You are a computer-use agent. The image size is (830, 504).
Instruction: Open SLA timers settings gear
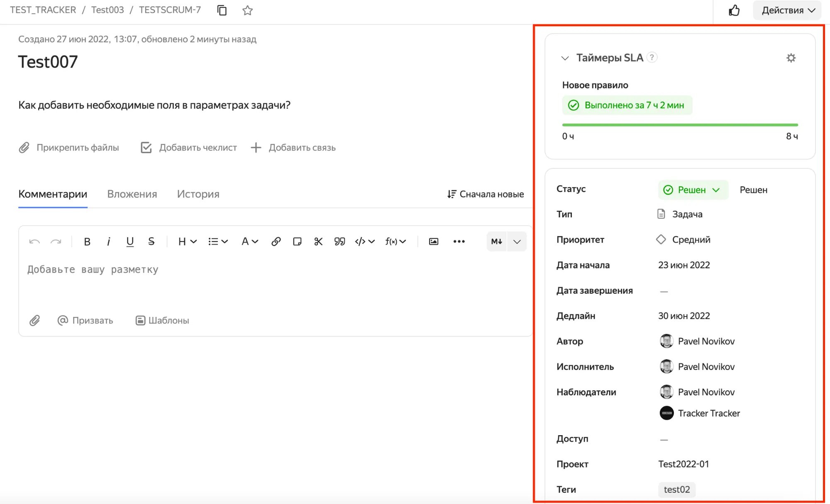pyautogui.click(x=791, y=58)
